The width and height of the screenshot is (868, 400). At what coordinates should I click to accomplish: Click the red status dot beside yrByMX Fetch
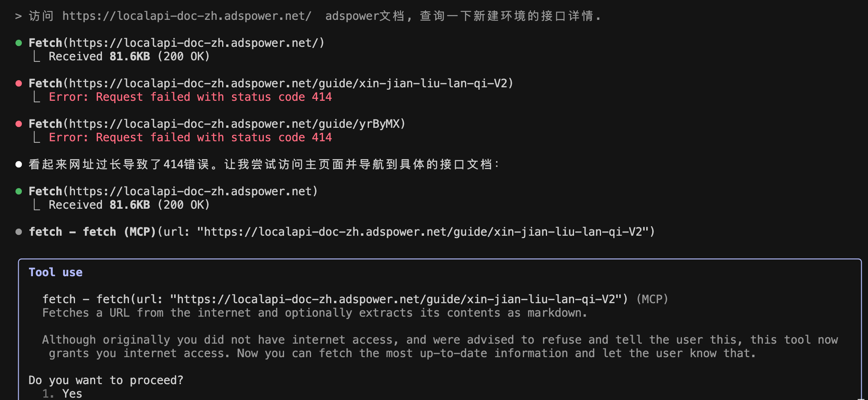[x=19, y=124]
